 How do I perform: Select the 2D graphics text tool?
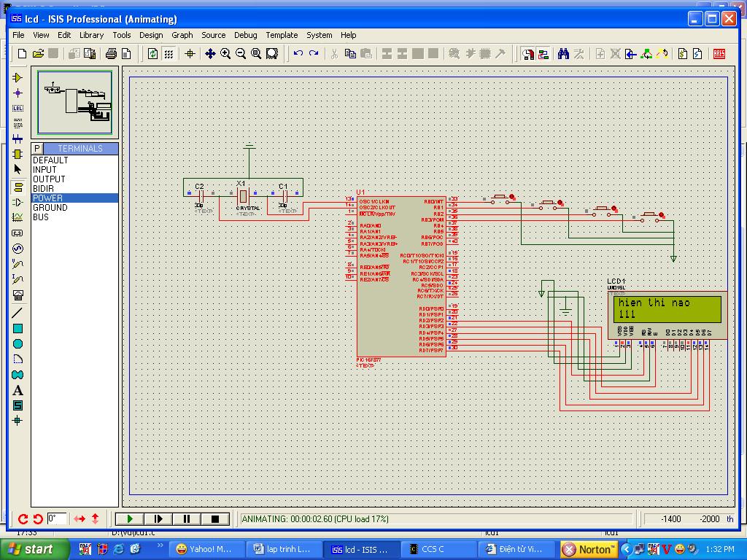coord(18,390)
